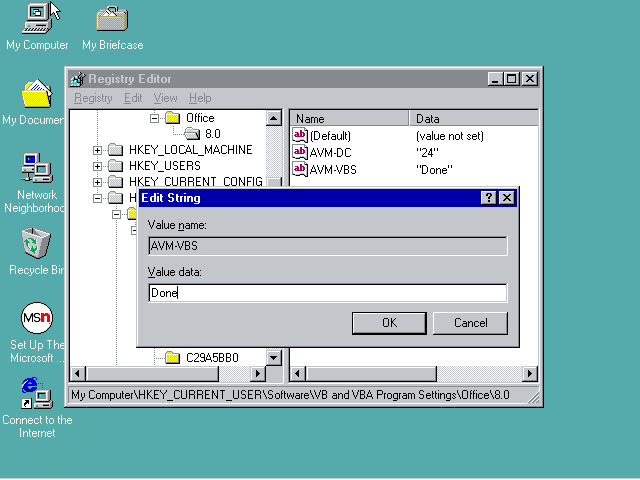The image size is (640, 480).
Task: Click the tree pane horizontal scroll thumb
Action: pos(152,373)
